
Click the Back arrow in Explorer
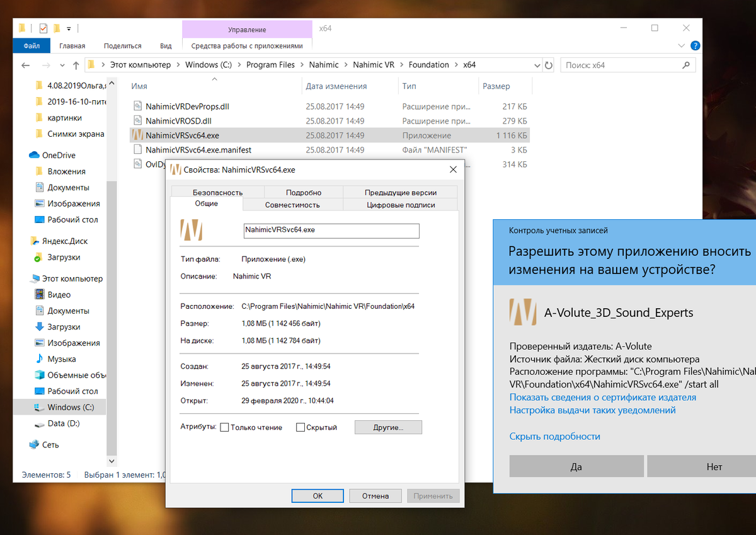(25, 65)
